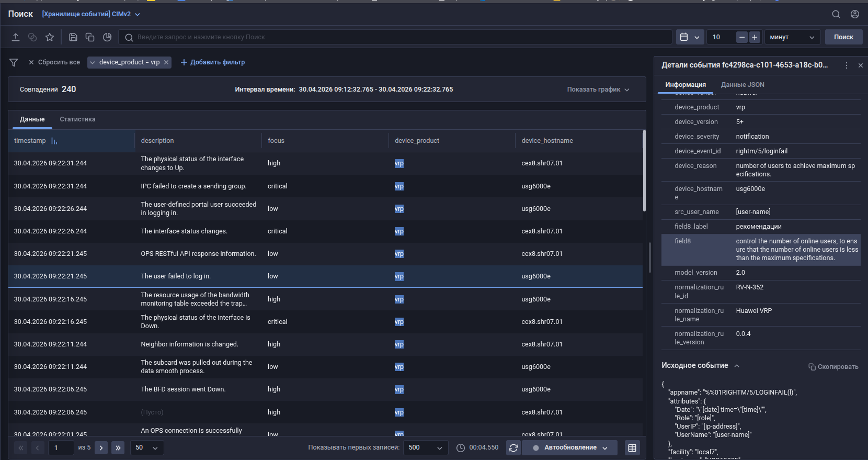The image size is (868, 460).
Task: Select row 'IPC failed to create a sending group.'
Action: tap(325, 186)
